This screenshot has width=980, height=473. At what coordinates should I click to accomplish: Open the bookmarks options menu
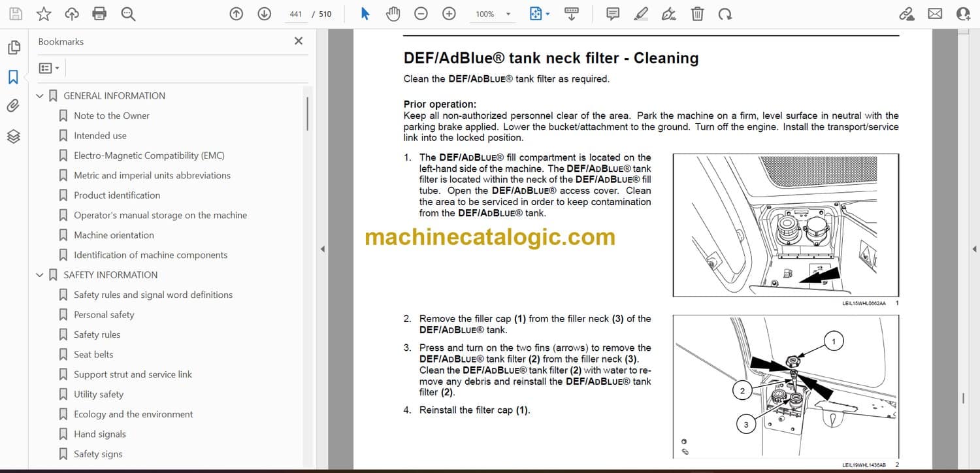[49, 68]
